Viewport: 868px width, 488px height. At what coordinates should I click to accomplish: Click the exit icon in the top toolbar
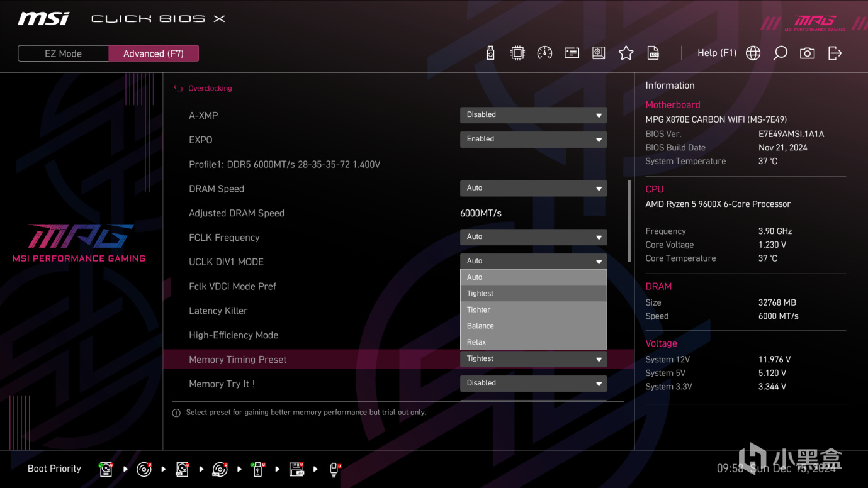coord(835,53)
